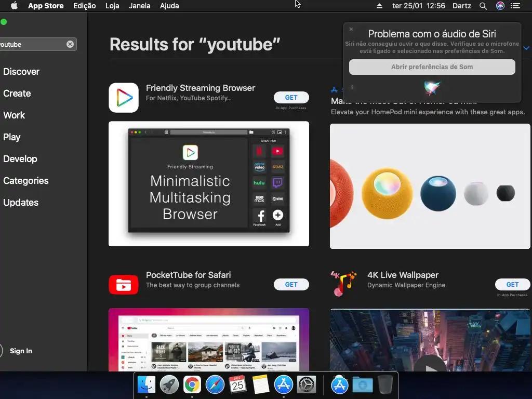This screenshot has height=399, width=532.
Task: Open Safari from the Dock
Action: pos(215,385)
